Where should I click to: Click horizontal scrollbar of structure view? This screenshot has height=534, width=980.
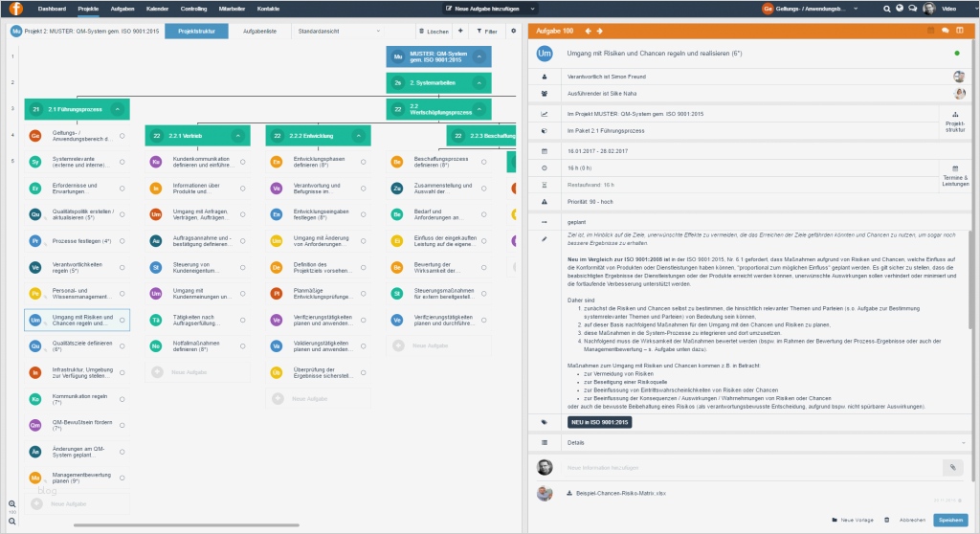tap(187, 525)
